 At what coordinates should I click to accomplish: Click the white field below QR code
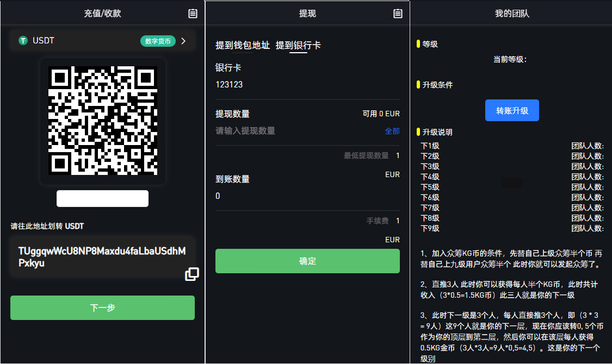coord(102,198)
